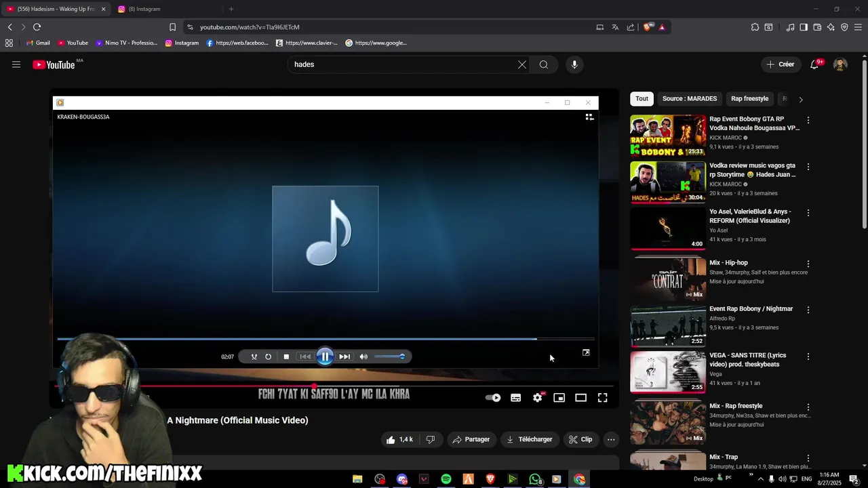868x488 pixels.
Task: Open menu for Event Rap Bobony / Nightmar
Action: 808,310
